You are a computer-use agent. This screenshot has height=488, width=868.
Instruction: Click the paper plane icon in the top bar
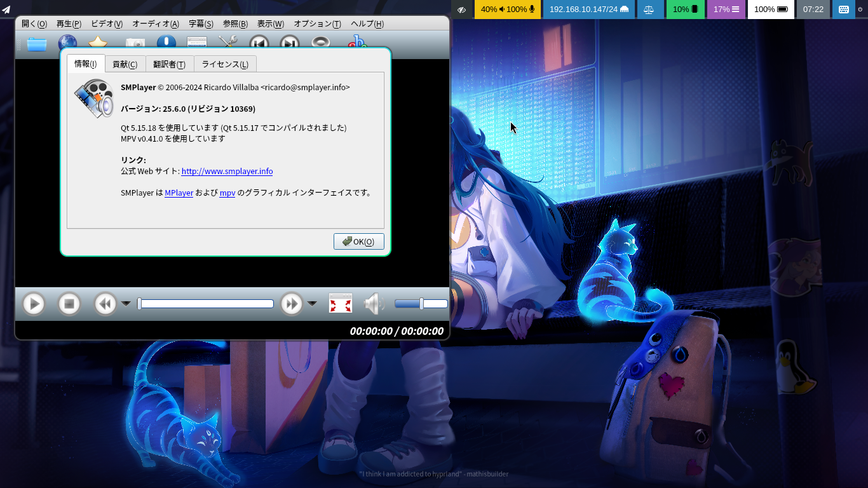(x=6, y=10)
